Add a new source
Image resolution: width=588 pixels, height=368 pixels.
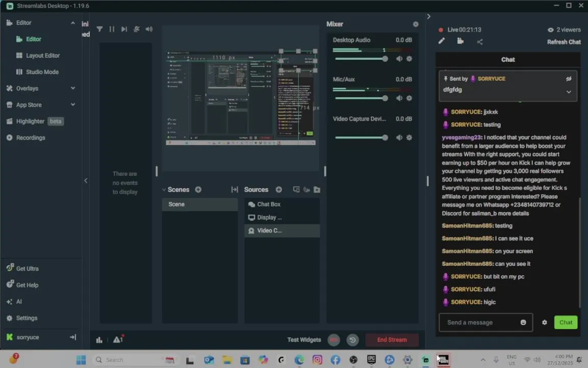[x=279, y=190]
